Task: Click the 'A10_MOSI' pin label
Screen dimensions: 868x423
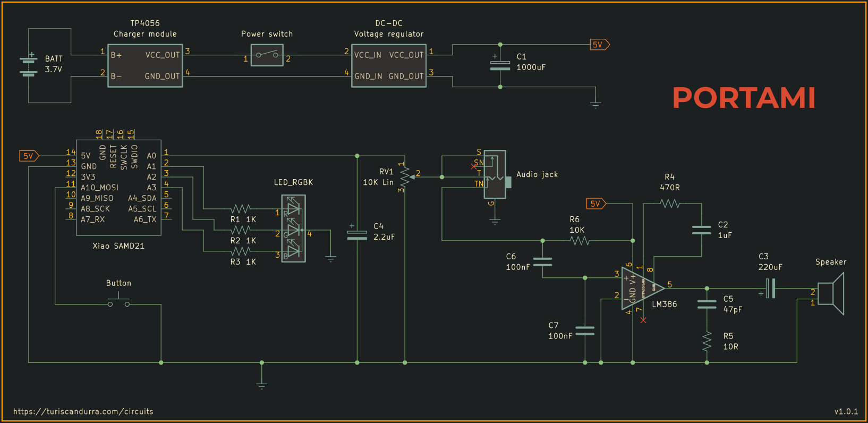Action: click(x=100, y=188)
